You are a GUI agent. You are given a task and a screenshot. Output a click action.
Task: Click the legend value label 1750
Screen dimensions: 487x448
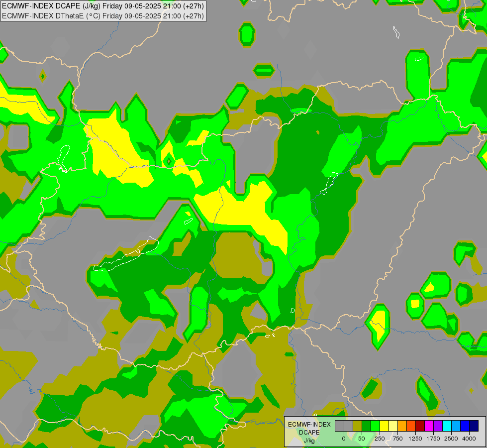433,439
